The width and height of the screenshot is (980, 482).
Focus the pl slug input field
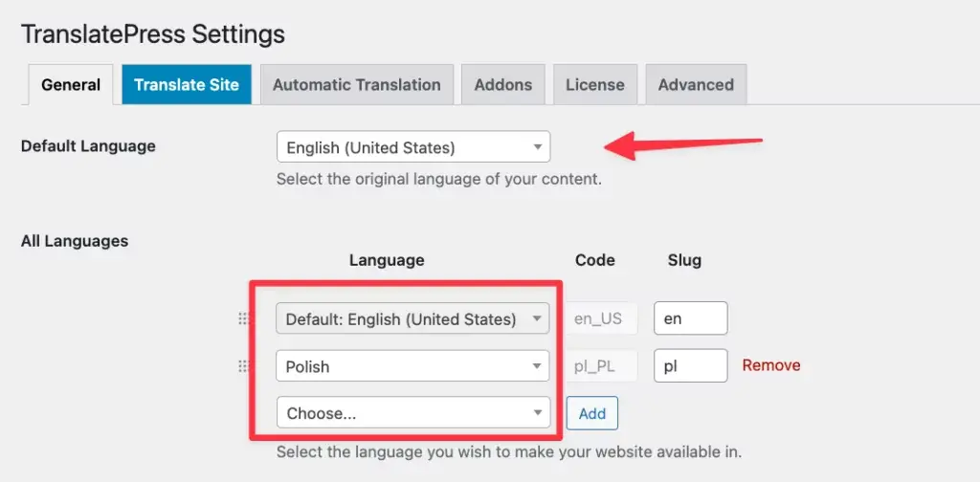[x=690, y=365]
